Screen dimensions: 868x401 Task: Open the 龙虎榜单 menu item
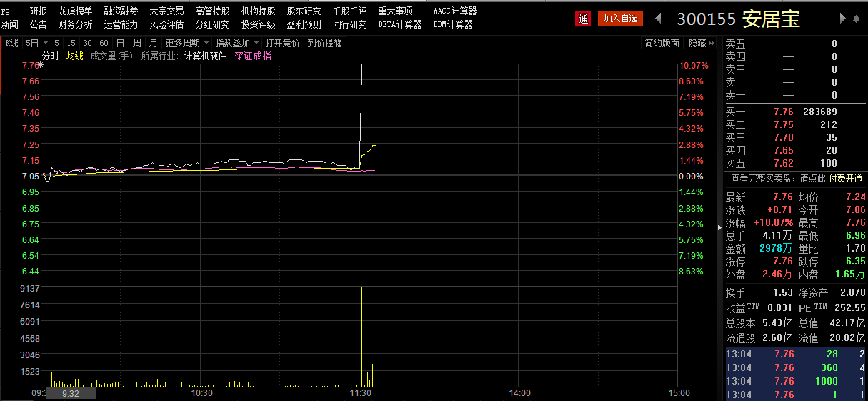75,11
